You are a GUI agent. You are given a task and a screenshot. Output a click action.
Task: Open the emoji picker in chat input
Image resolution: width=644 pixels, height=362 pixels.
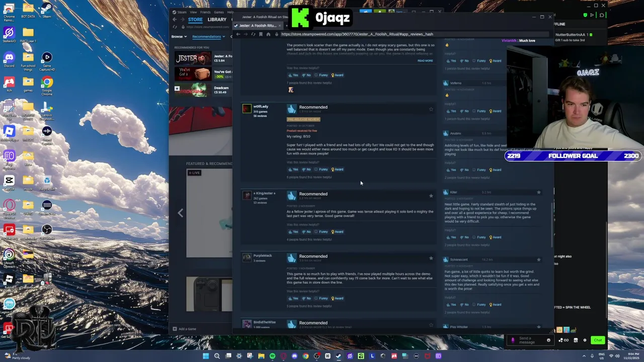coord(548,340)
